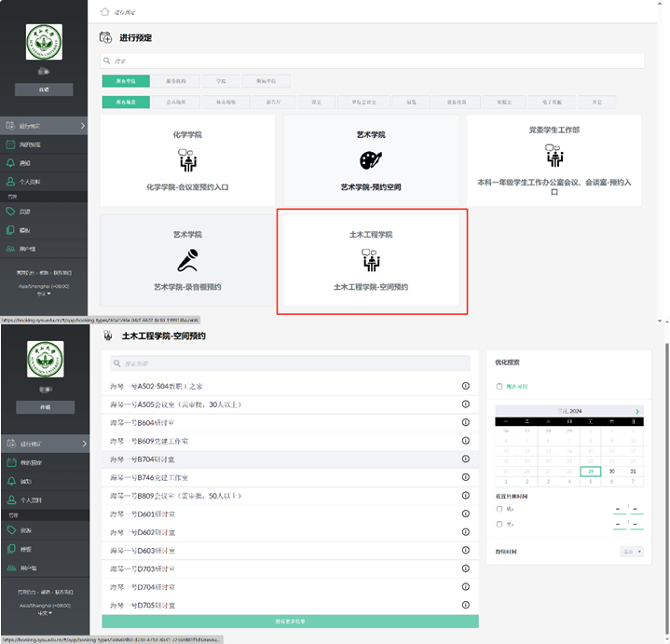Enable the 现在可用 checkbox
This screenshot has width=670, height=644.
499,386
